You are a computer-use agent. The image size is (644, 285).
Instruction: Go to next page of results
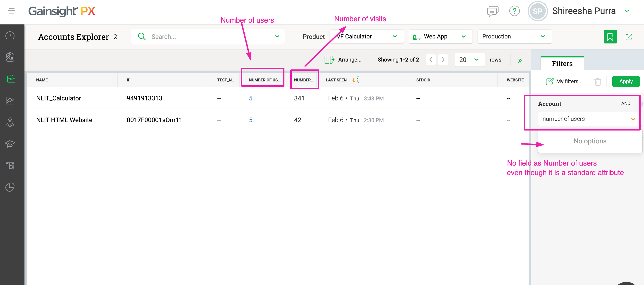[x=443, y=59]
